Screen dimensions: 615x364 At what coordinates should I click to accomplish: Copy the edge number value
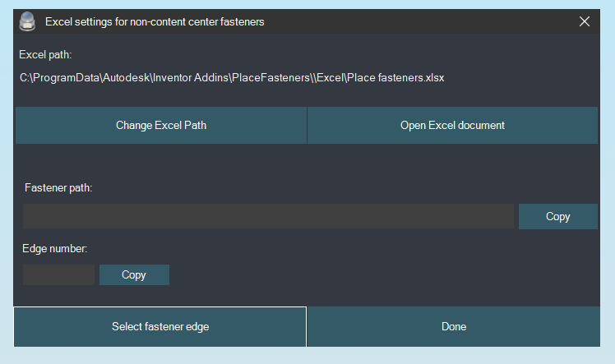click(134, 275)
